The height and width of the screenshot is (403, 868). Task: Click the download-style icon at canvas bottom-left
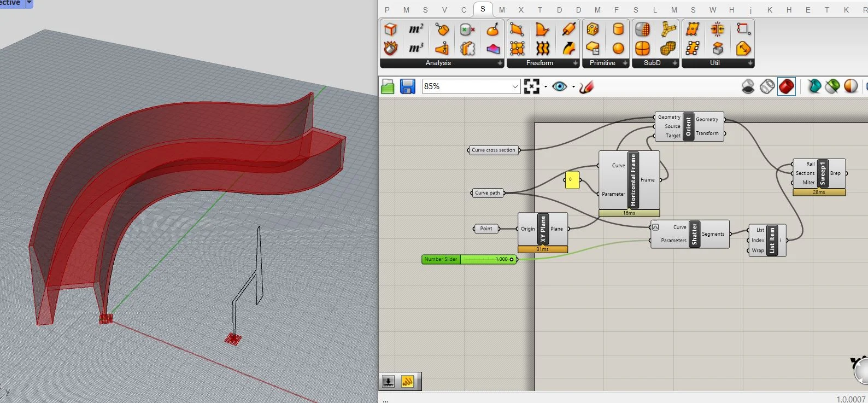389,382
